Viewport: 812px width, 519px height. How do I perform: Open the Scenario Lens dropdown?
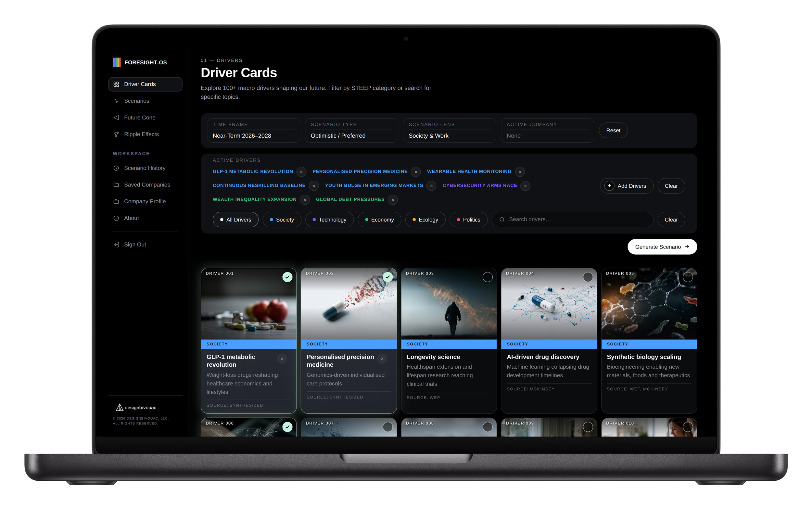pos(449,131)
